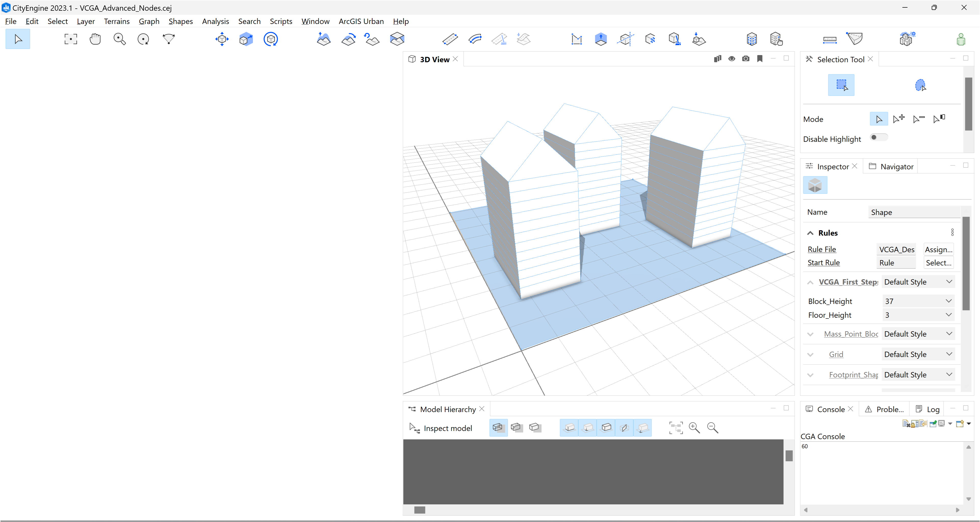Select the Rotate tool
This screenshot has height=522, width=980.
click(270, 39)
